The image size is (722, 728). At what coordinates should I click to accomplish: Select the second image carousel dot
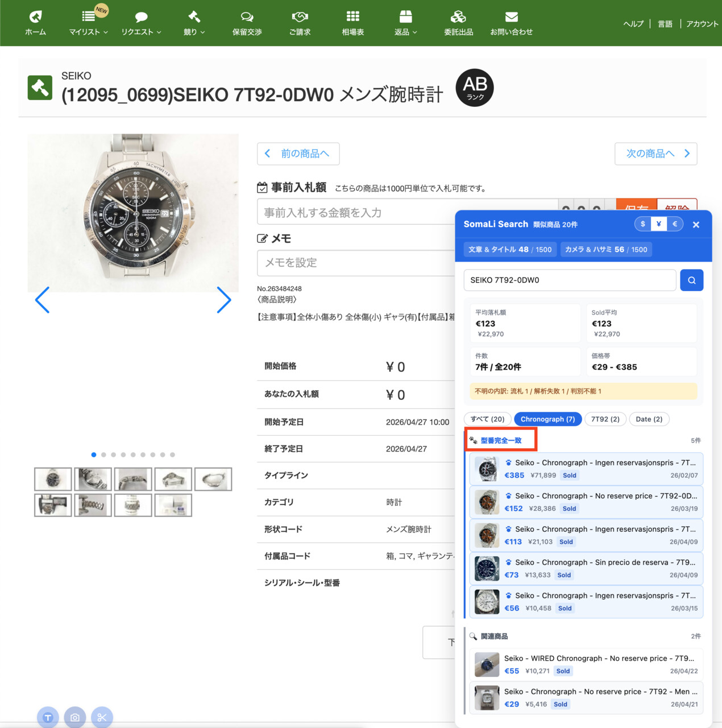pyautogui.click(x=103, y=454)
